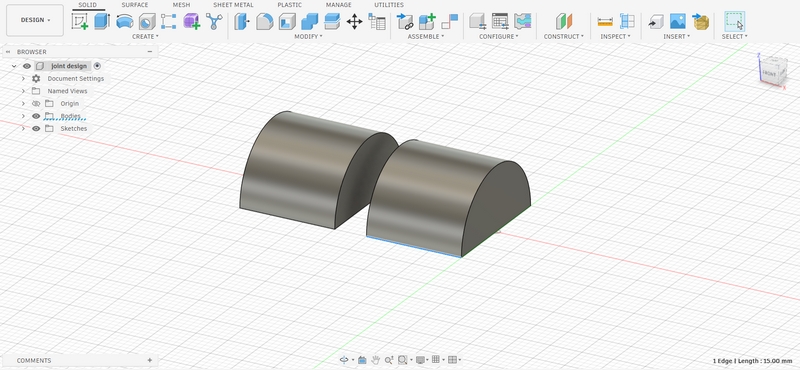
Task: Collapse the Joint design root node
Action: tap(14, 66)
